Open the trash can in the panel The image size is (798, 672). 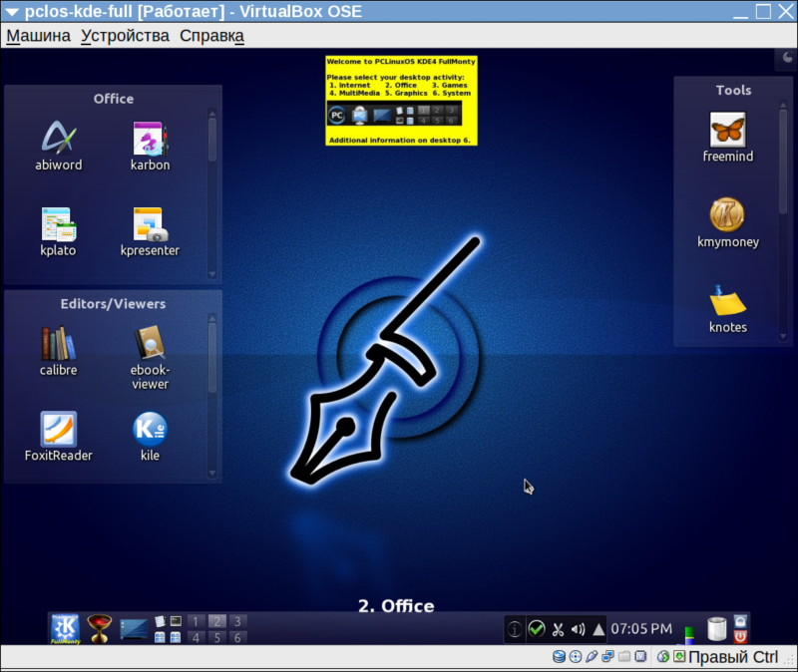717,629
